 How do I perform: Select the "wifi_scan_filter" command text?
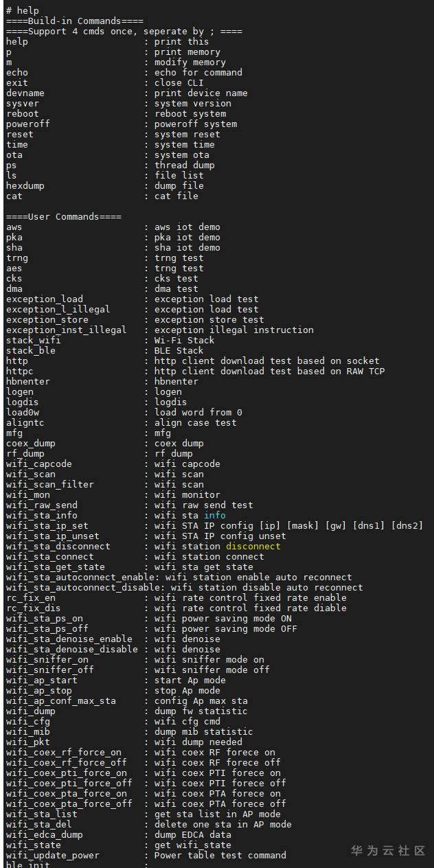[x=49, y=484]
